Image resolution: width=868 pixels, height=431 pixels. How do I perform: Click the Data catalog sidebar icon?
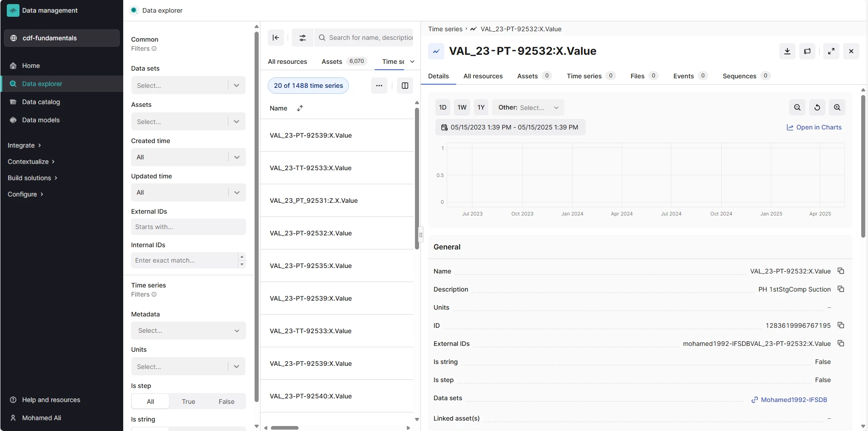(x=13, y=102)
